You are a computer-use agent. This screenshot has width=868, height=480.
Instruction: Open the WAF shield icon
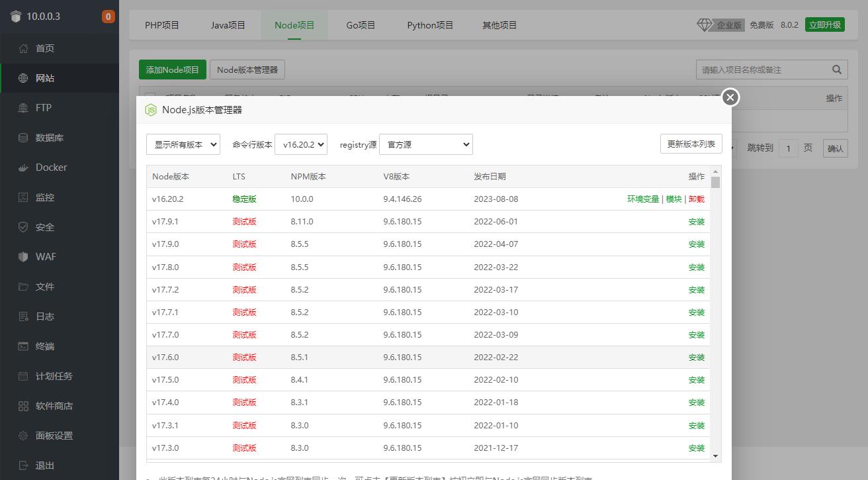tap(24, 257)
